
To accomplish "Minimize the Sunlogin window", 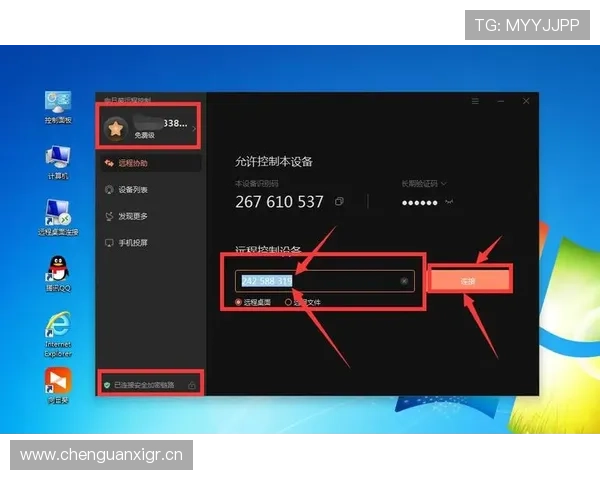I will pos(501,101).
